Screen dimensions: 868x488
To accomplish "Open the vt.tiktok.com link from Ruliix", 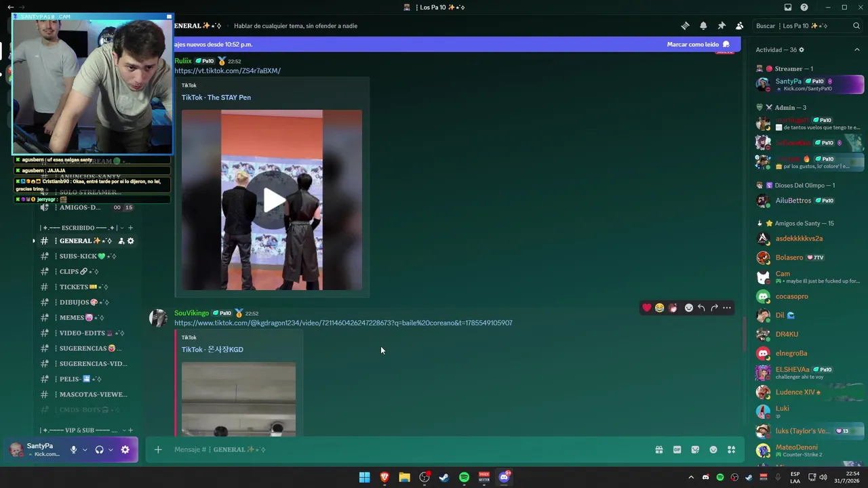I will 227,70.
